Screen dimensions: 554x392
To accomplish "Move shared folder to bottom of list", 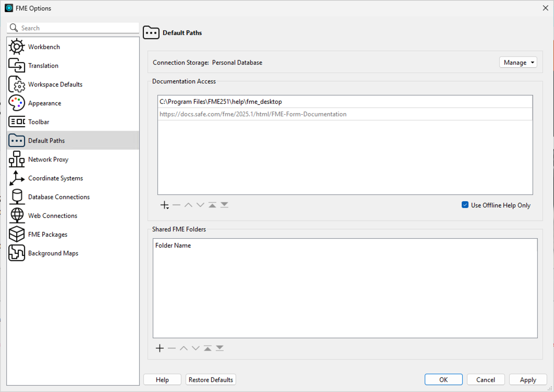I will (220, 348).
